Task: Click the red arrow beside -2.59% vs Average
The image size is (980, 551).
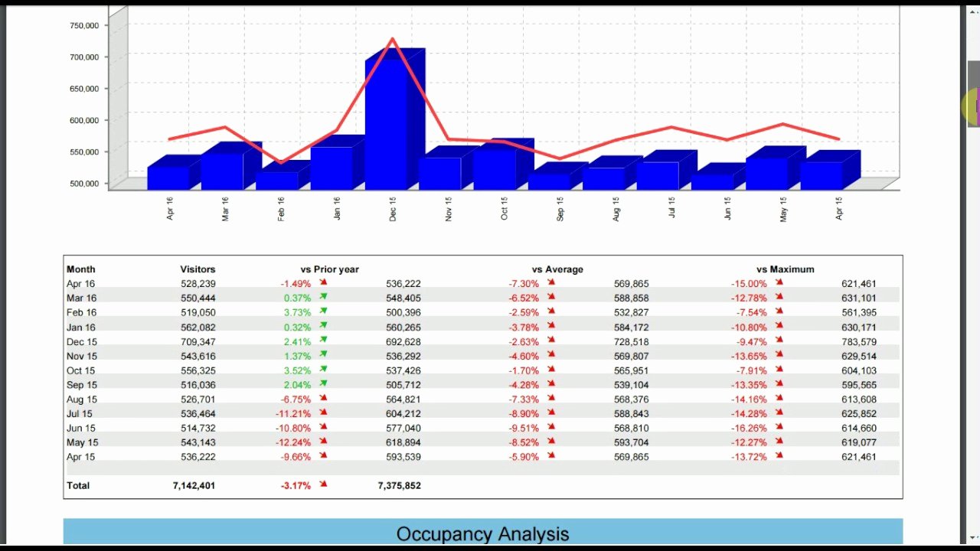Action: [551, 311]
